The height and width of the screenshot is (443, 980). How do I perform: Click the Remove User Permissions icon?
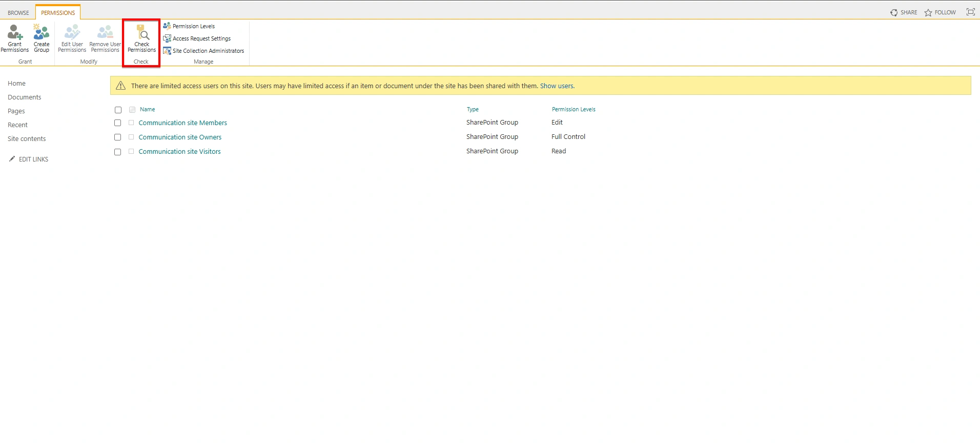coord(105,32)
